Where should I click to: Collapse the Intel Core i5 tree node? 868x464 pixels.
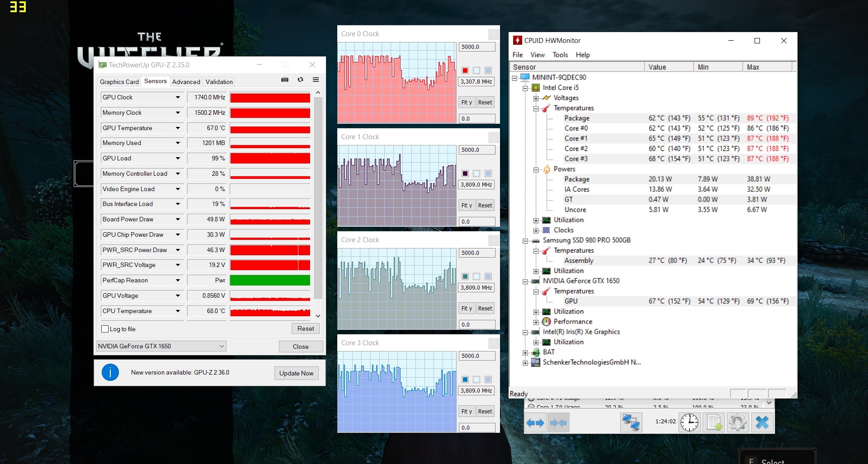[525, 88]
